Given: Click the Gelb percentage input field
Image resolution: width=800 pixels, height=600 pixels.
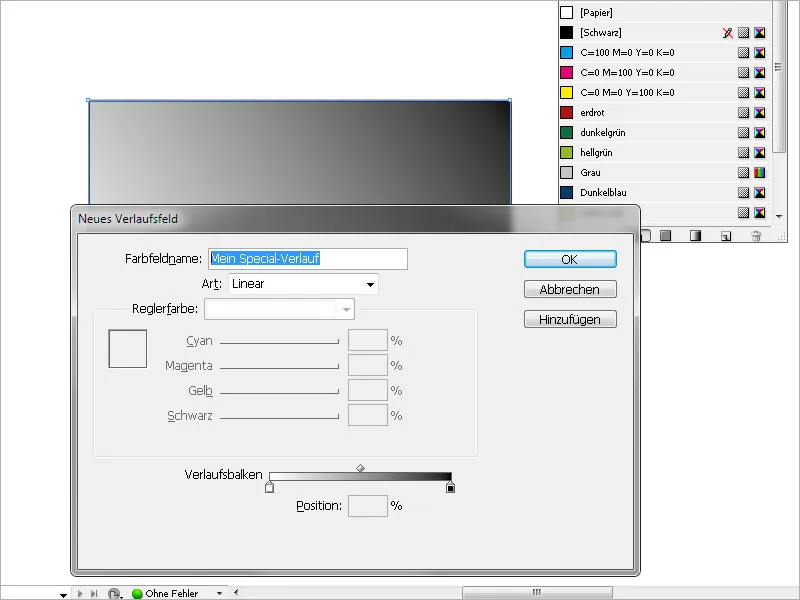Looking at the screenshot, I should coord(368,390).
